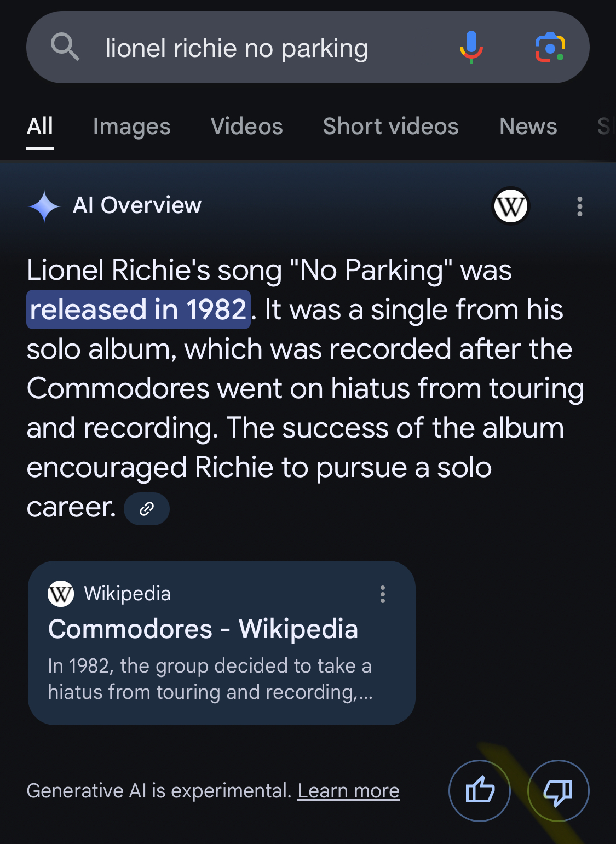Tap the highlighted "released in 1982" text
The image size is (616, 844).
pos(139,309)
